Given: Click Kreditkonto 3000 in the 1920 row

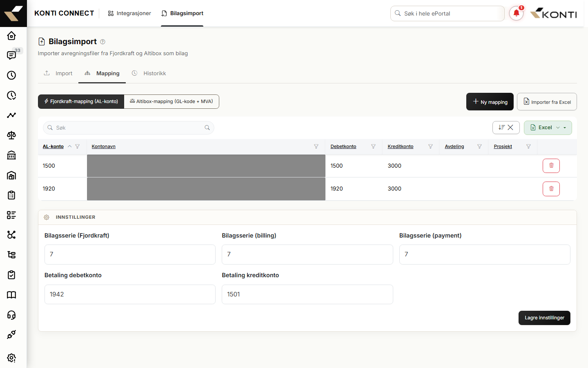Looking at the screenshot, I should (394, 188).
